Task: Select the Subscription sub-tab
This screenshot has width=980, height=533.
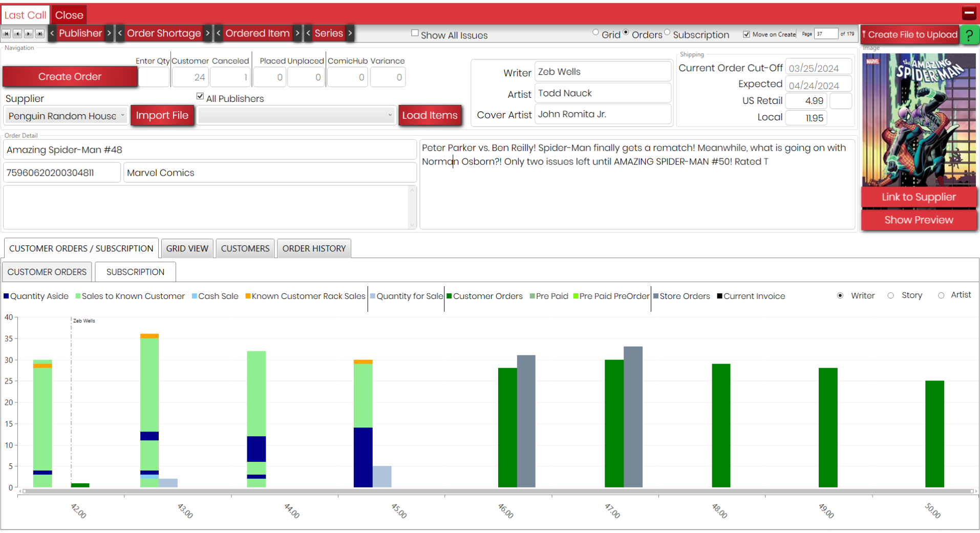Action: pos(135,272)
